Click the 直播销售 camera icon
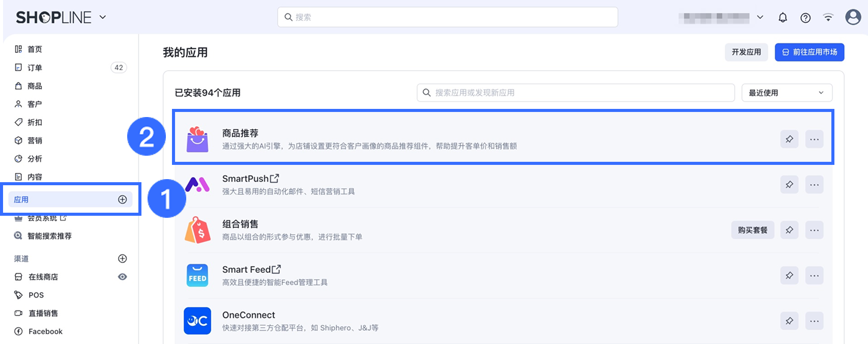Screen dimensions: 868x344 18,313
